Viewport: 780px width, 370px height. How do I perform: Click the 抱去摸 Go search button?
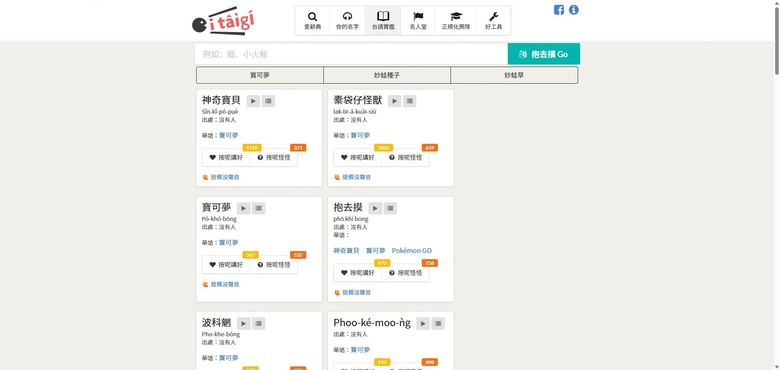coord(544,54)
